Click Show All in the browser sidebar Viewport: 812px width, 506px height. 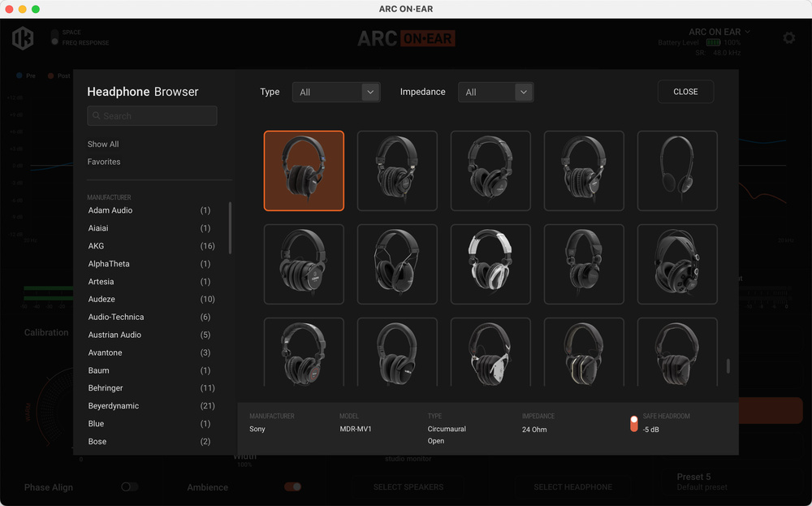point(103,144)
